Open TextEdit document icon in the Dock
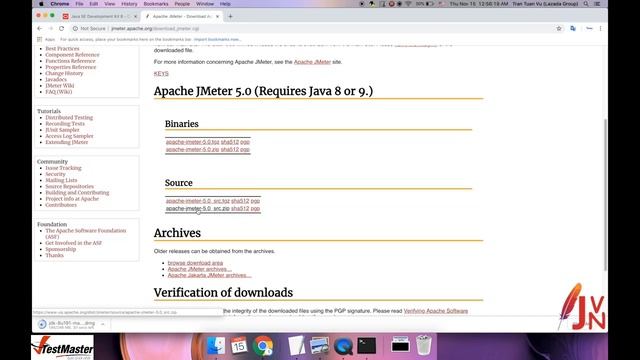Image resolution: width=640 pixels, height=360 pixels. pos(296,346)
